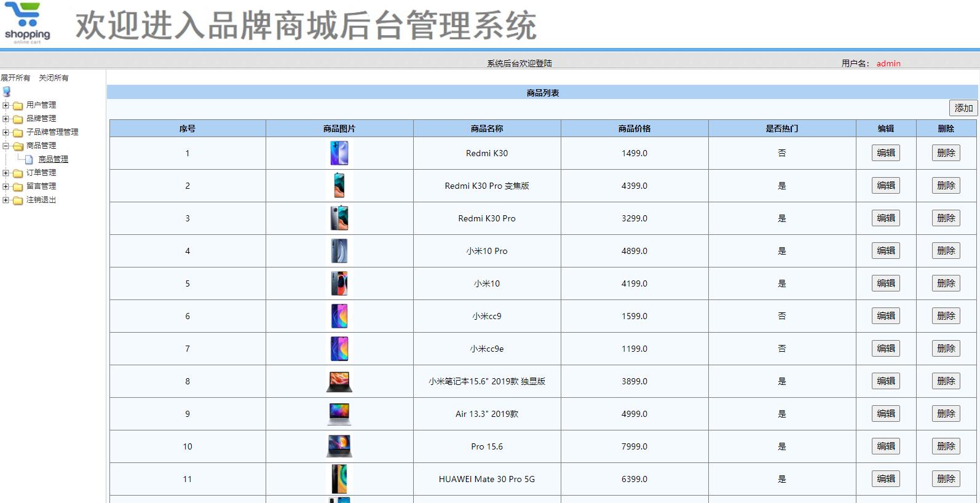Click the tree root computer icon
Image resolution: width=980 pixels, height=503 pixels.
tap(7, 92)
